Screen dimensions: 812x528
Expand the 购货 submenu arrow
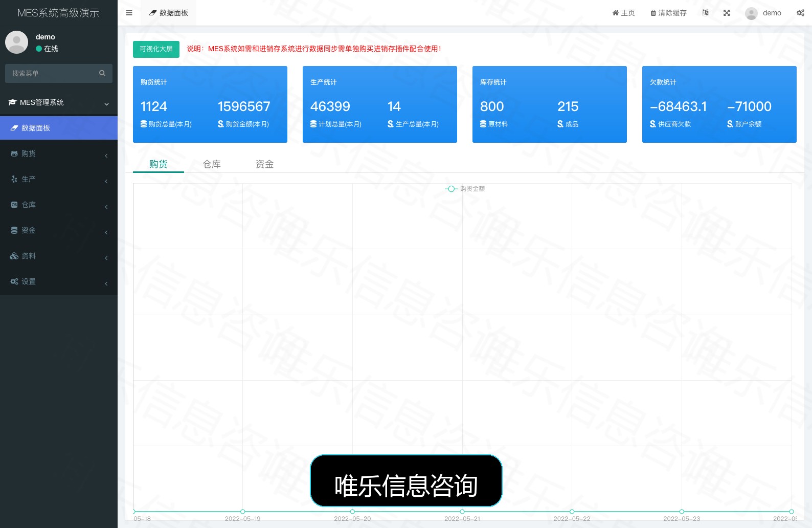pyautogui.click(x=106, y=156)
